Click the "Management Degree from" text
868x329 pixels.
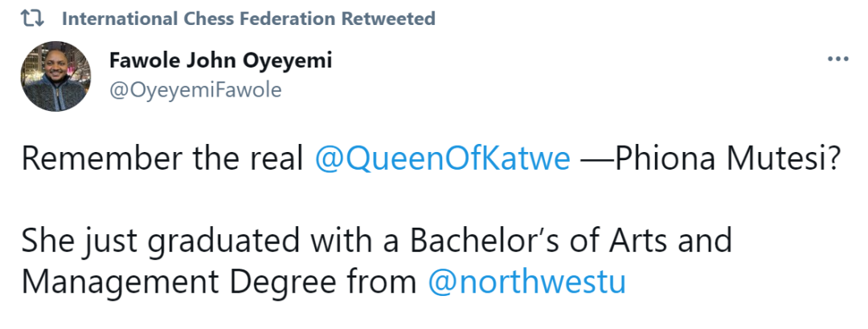coord(219,283)
